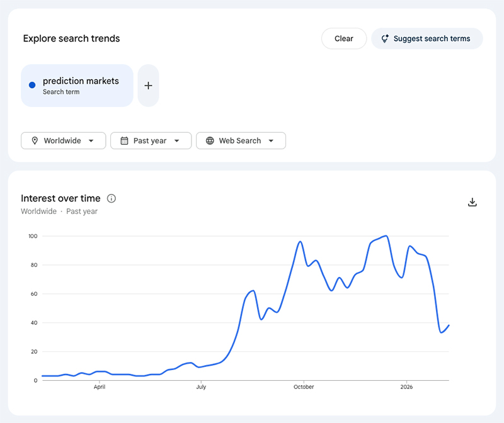
Task: Open the Web Search type dropdown
Action: coord(241,140)
